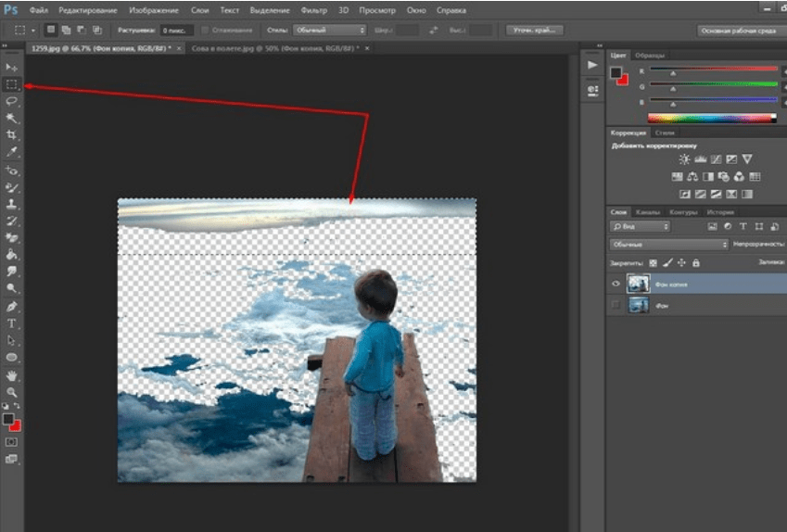Hide the 'Фон копия' layer
The width and height of the screenshot is (787, 532).
pos(616,284)
